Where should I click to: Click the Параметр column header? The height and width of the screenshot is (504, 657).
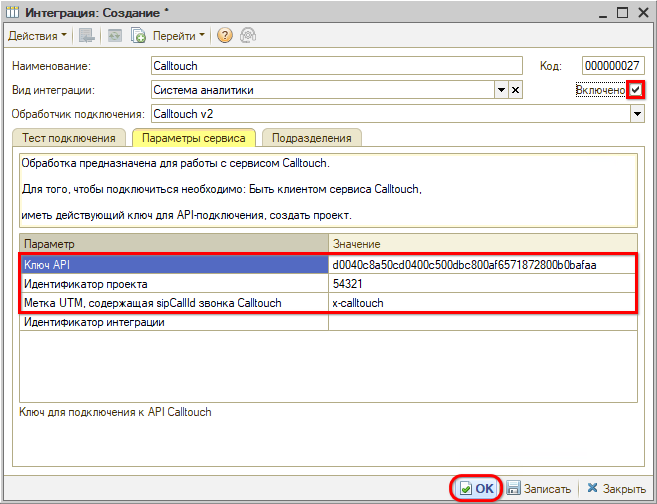(174, 244)
